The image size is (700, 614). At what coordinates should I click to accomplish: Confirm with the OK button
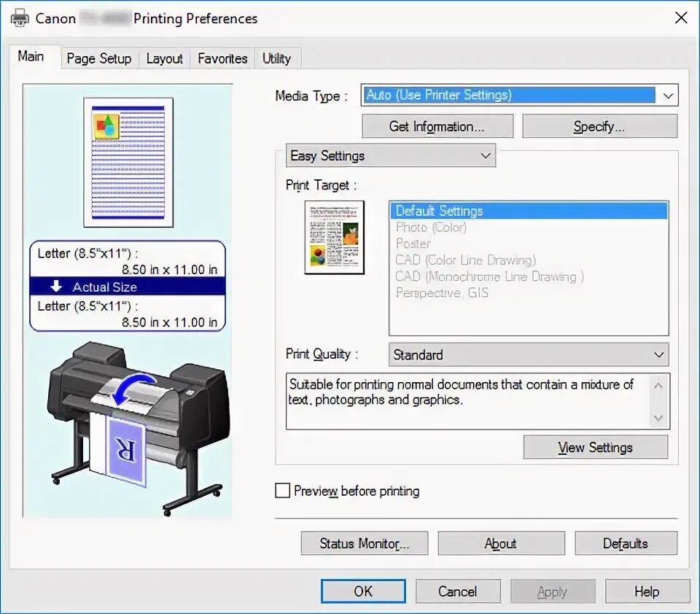(x=363, y=591)
